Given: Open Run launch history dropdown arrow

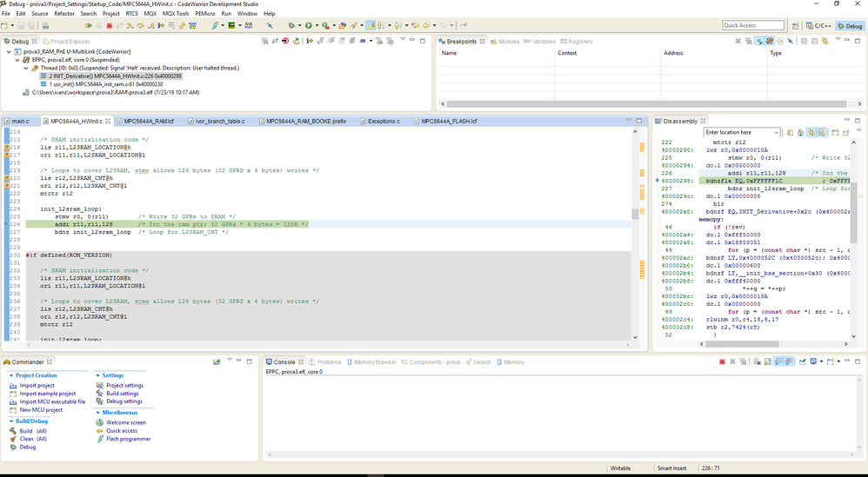Looking at the screenshot, I should click(x=317, y=25).
